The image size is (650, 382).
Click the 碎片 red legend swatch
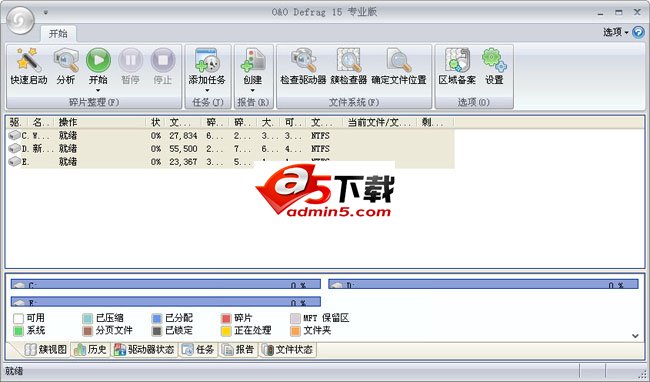(226, 318)
